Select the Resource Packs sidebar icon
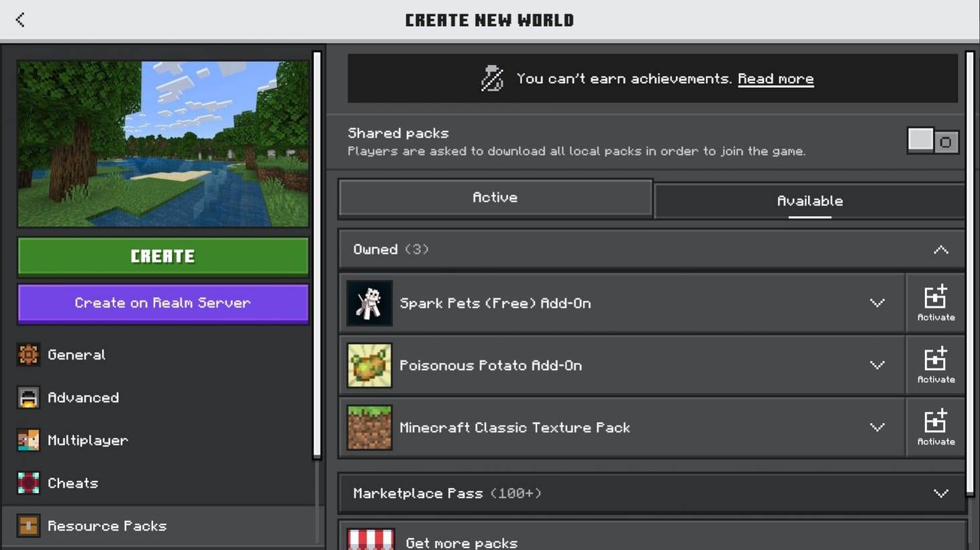 click(x=28, y=526)
